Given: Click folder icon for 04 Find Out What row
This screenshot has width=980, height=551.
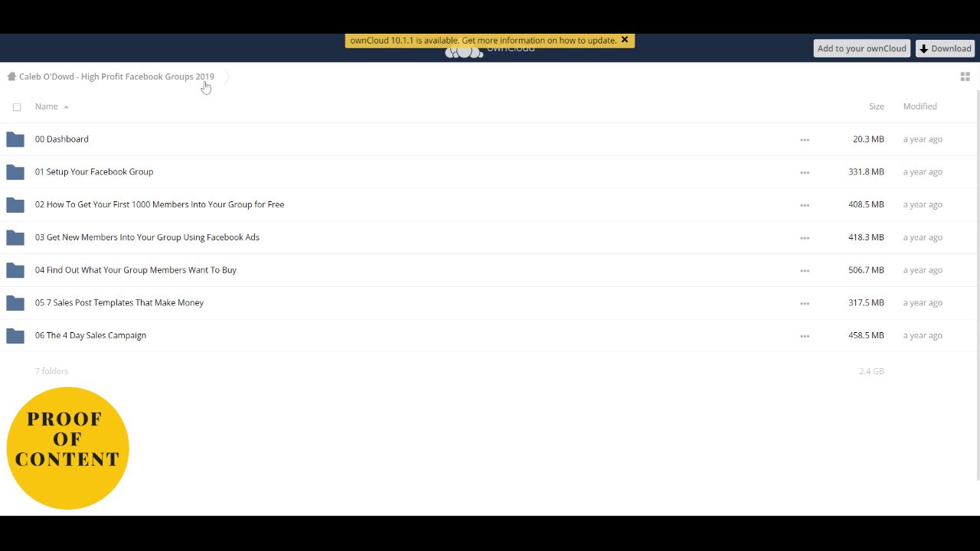Looking at the screenshot, I should pos(15,270).
